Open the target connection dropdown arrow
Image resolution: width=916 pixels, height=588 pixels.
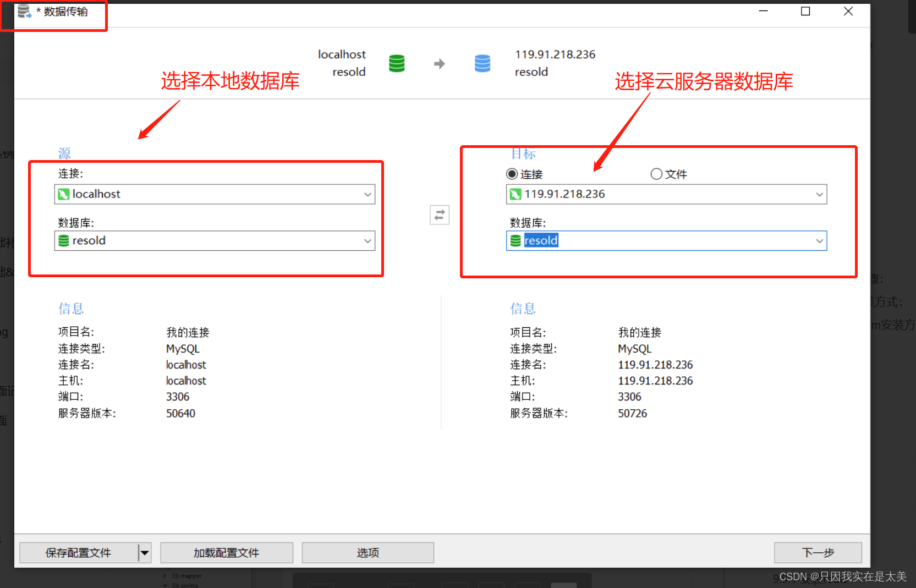coord(819,194)
